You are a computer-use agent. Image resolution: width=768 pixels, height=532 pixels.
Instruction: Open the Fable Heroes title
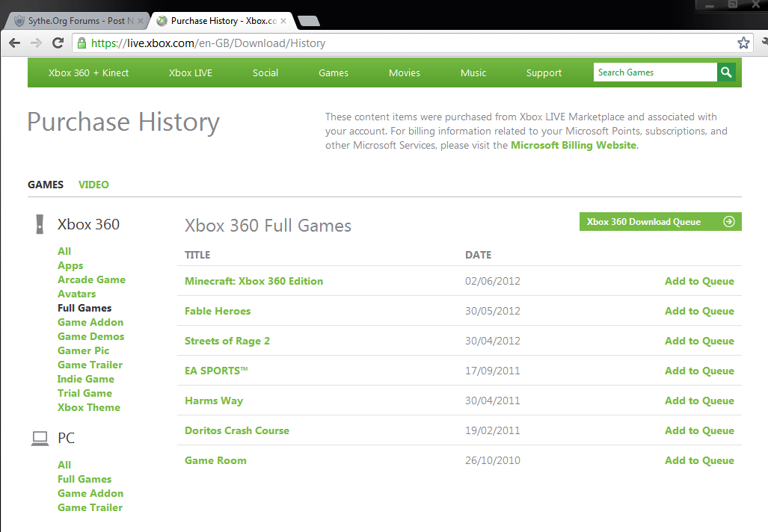click(x=218, y=311)
